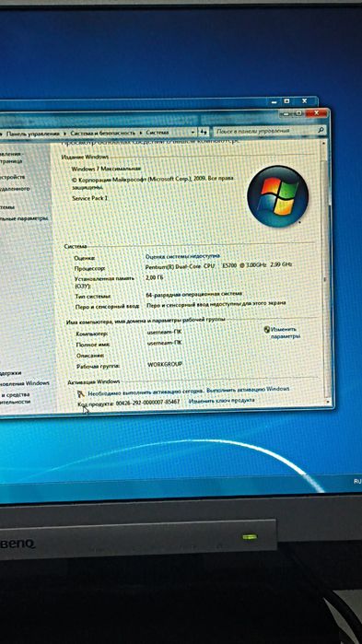The height and width of the screenshot is (644, 362).
Task: Click the name value next to Полное имя
Action: point(165,342)
